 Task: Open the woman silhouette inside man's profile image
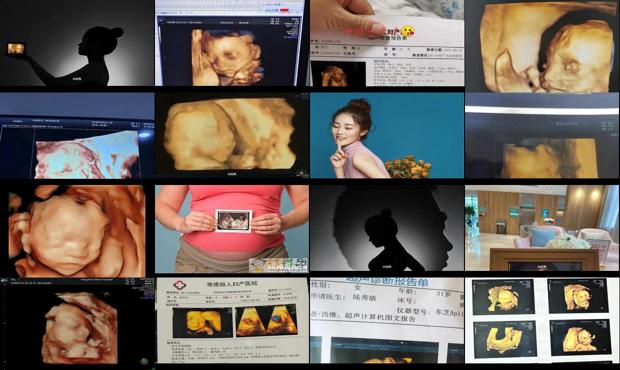click(387, 228)
